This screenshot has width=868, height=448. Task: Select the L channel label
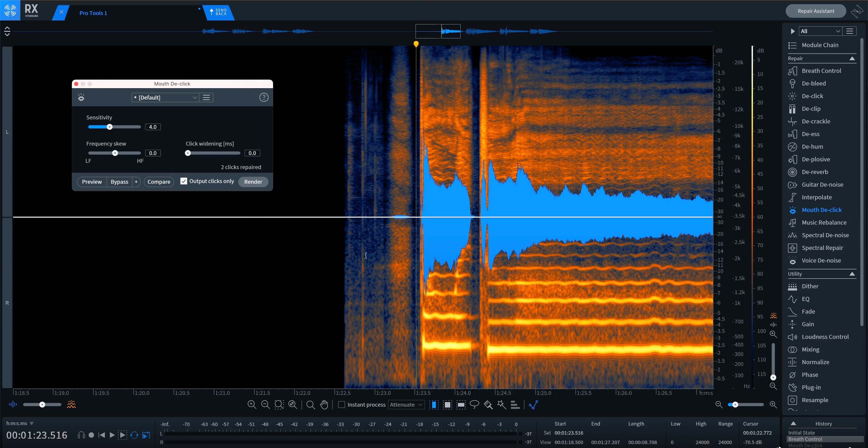coord(7,132)
